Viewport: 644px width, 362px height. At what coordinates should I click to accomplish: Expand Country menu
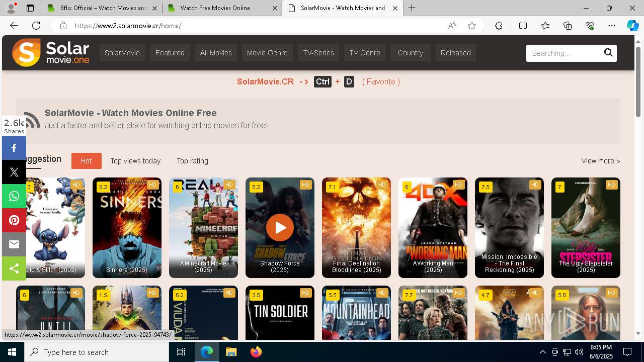point(411,53)
